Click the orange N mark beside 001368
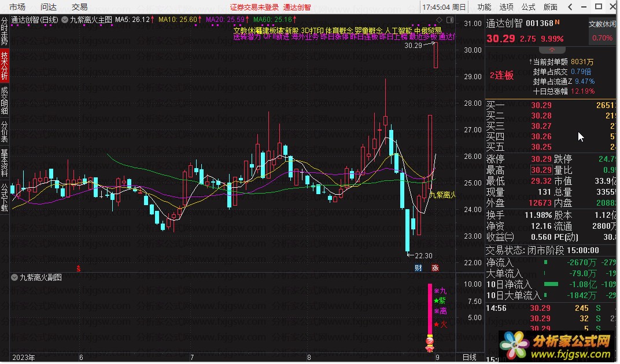Screen dimensions: 620x364 [x=557, y=23]
